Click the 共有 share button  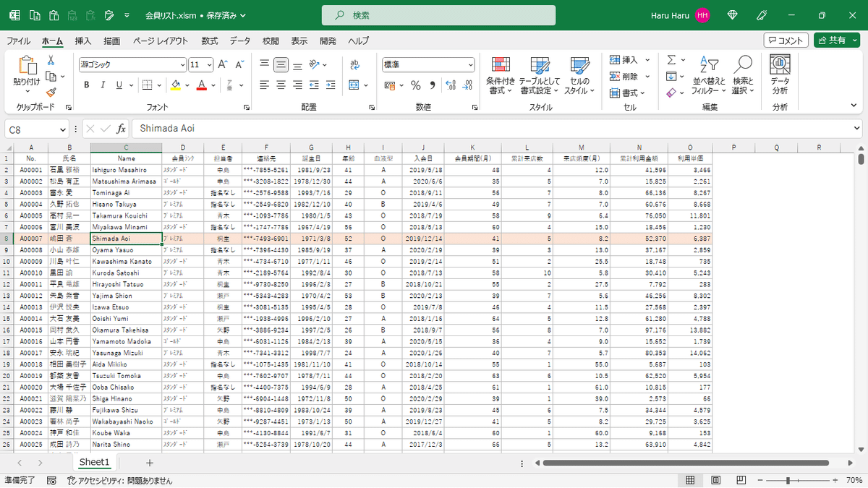838,40
